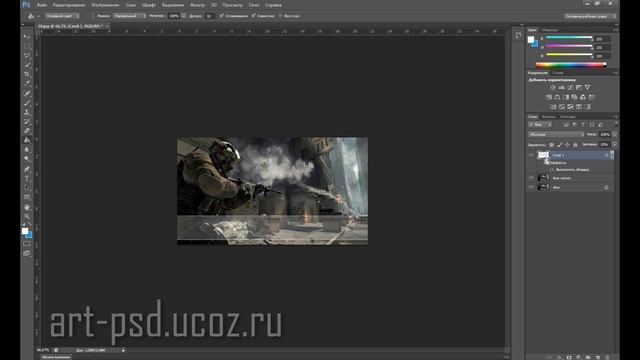Image resolution: width=640 pixels, height=360 pixels.
Task: Toggle visibility of Выполнить обводку effect
Action: pyautogui.click(x=552, y=169)
